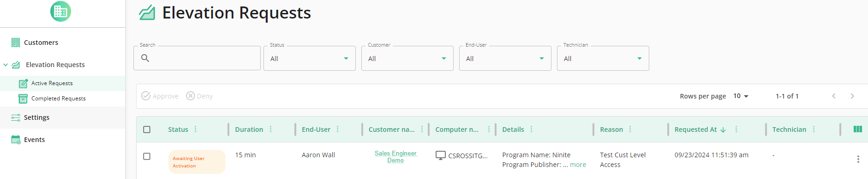Open Technician column options menu

click(x=814, y=130)
